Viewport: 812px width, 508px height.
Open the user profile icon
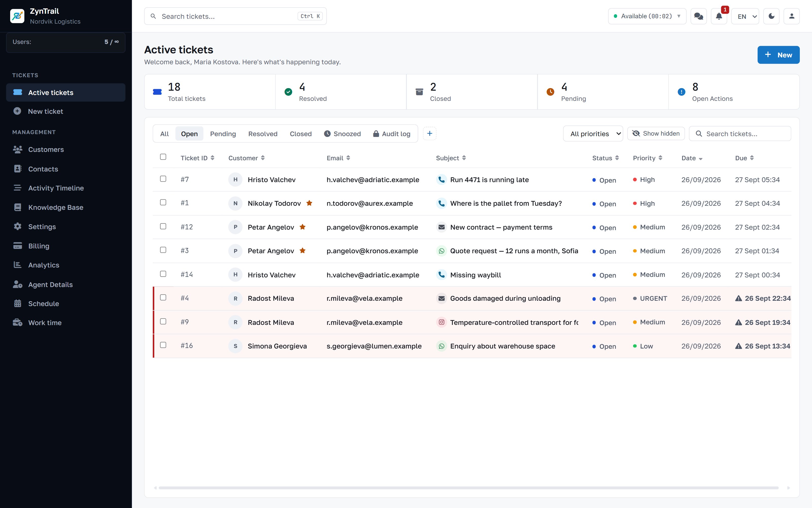[791, 16]
